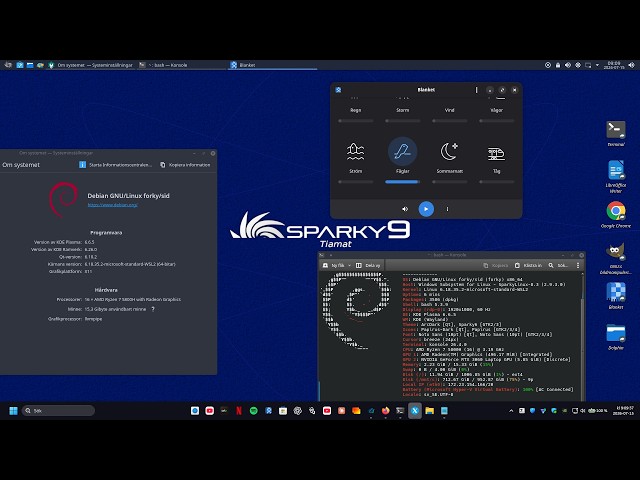The image size is (640, 480).
Task: Click the KDE panel lock tray icon
Action: pos(558,65)
